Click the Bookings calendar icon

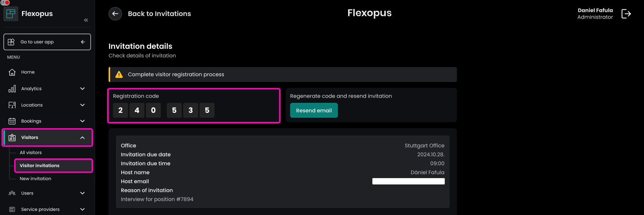[x=12, y=121]
